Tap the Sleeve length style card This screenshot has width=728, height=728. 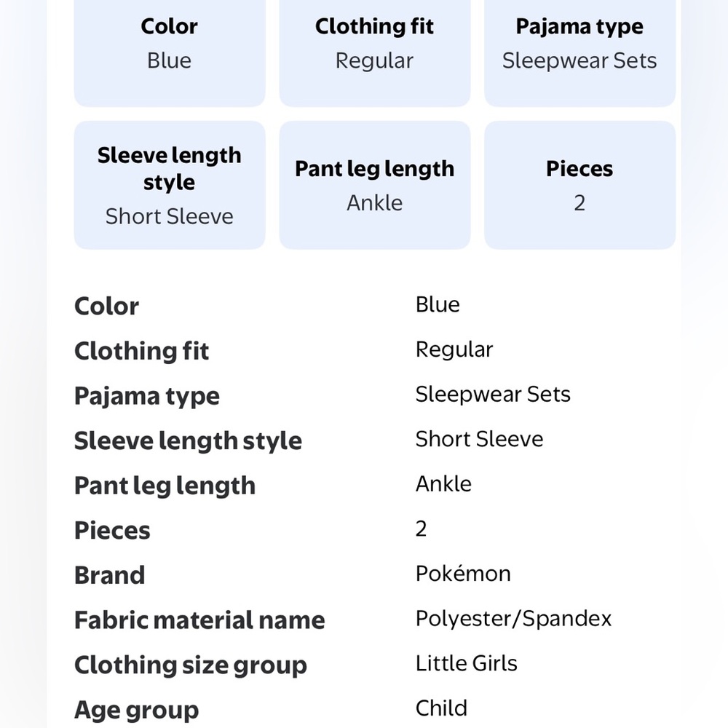[x=170, y=185]
